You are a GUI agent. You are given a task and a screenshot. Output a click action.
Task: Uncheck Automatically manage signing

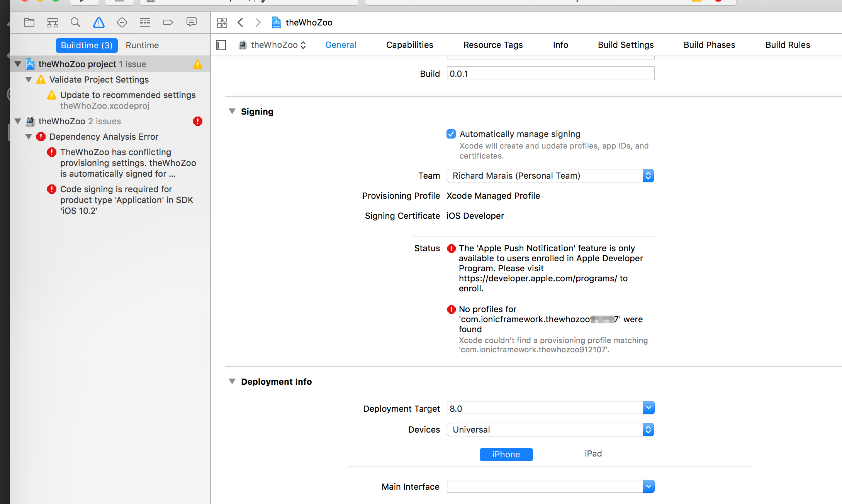click(x=451, y=134)
